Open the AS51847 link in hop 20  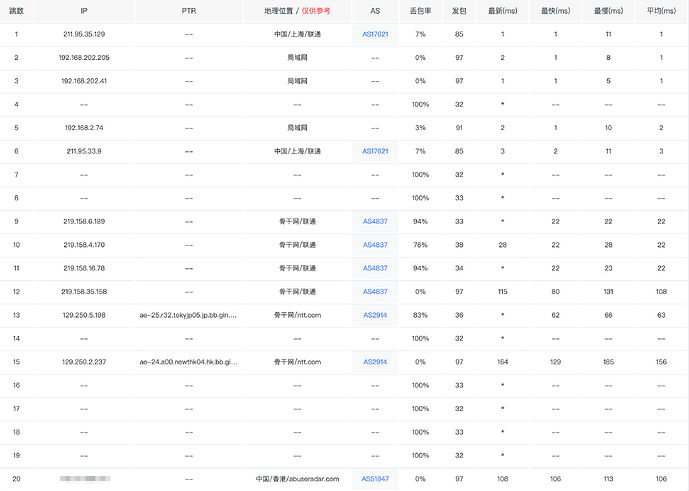pyautogui.click(x=375, y=479)
